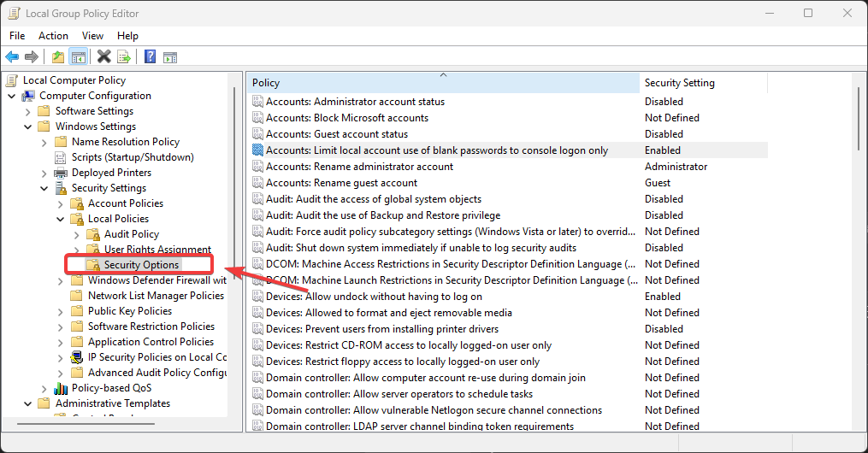This screenshot has width=868, height=453.
Task: Select 'Accounts: Guest account status' policy
Action: coord(336,134)
